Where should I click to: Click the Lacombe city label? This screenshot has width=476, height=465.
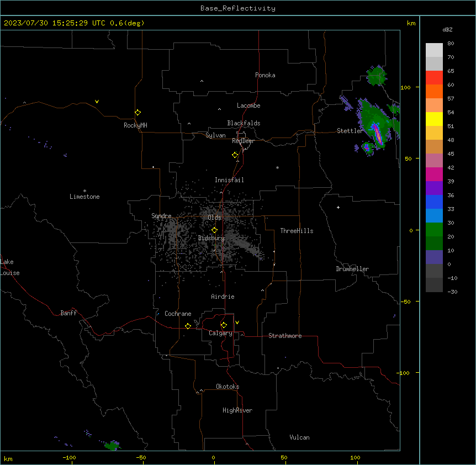click(248, 105)
